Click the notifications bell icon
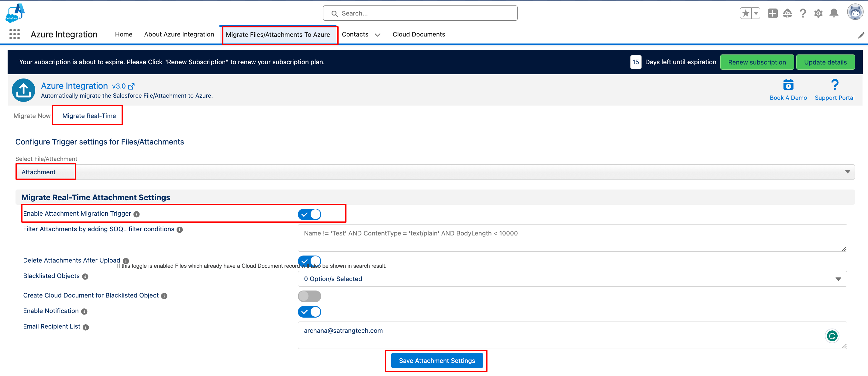Image resolution: width=868 pixels, height=376 pixels. pos(834,13)
